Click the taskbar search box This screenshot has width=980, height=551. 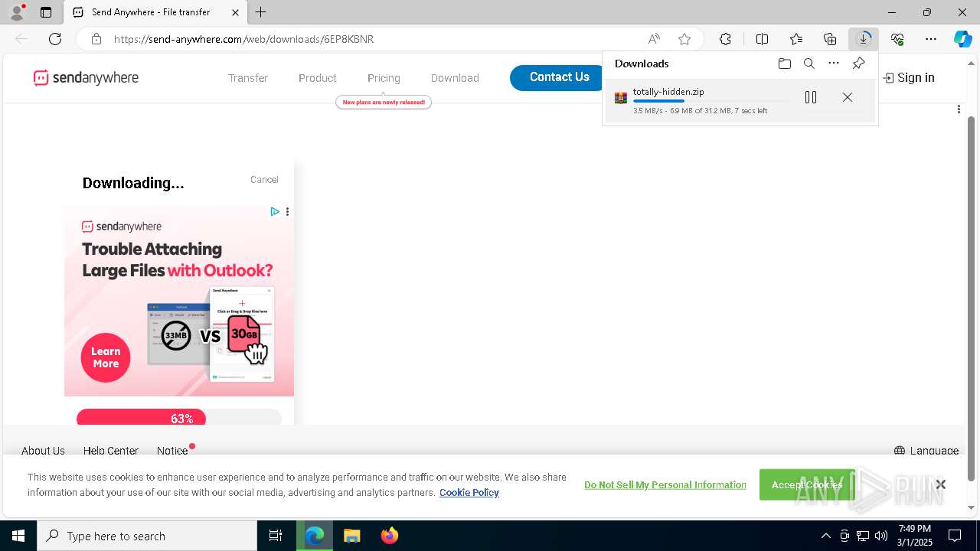(x=147, y=536)
